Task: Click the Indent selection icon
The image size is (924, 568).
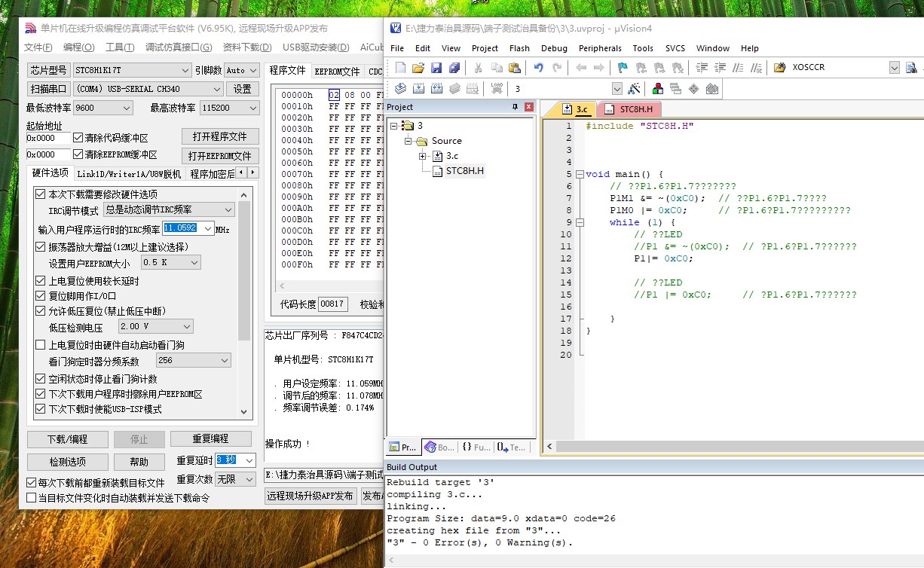Action: tap(702, 68)
